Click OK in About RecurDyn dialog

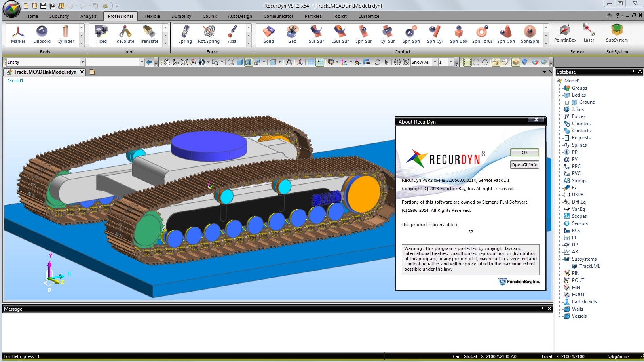pyautogui.click(x=524, y=152)
